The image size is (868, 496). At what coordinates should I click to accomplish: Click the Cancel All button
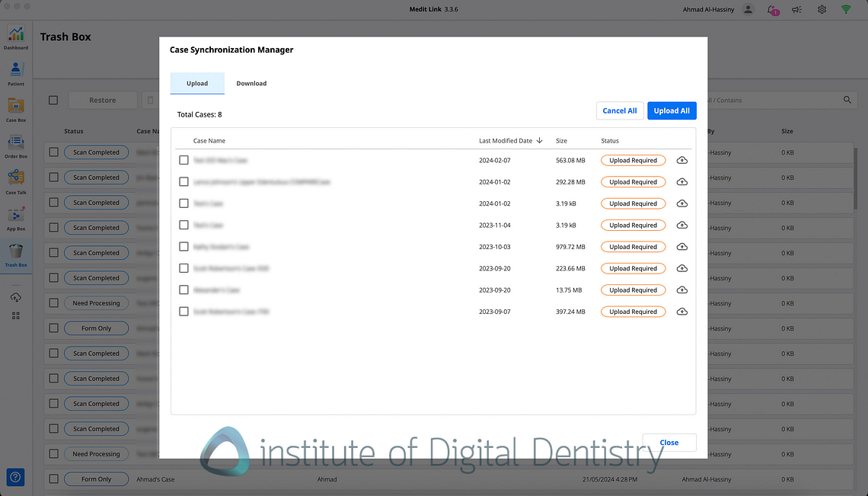(620, 110)
